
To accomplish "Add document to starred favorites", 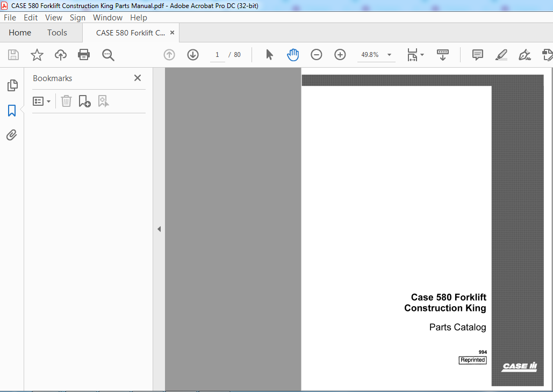I will 37,55.
